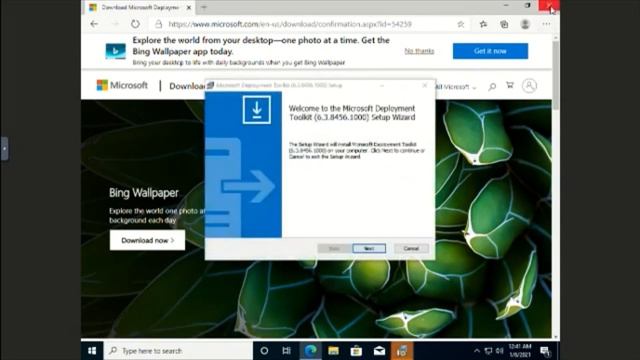Viewport: 640px width, 360px height.
Task: Refresh the Edge browser page
Action: (x=136, y=24)
